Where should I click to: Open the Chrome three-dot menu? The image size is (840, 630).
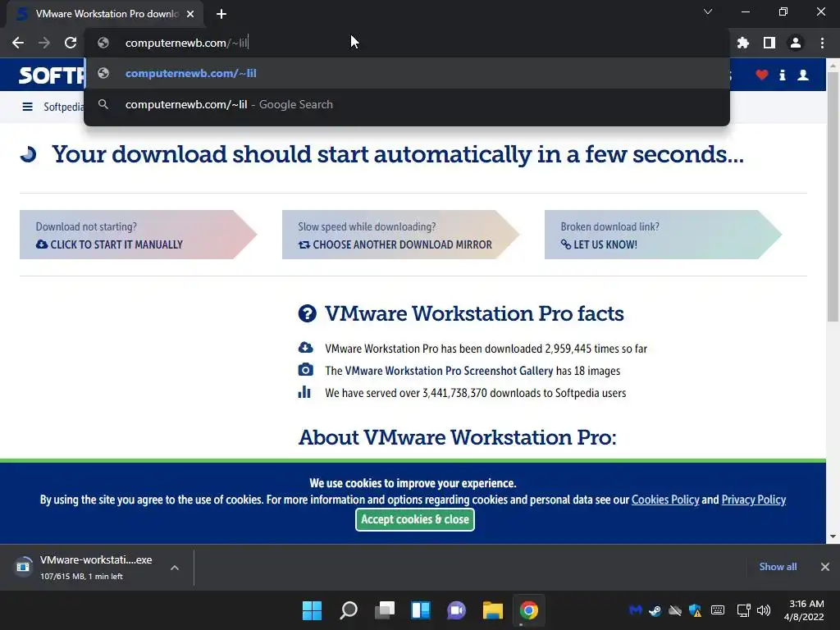coord(822,43)
